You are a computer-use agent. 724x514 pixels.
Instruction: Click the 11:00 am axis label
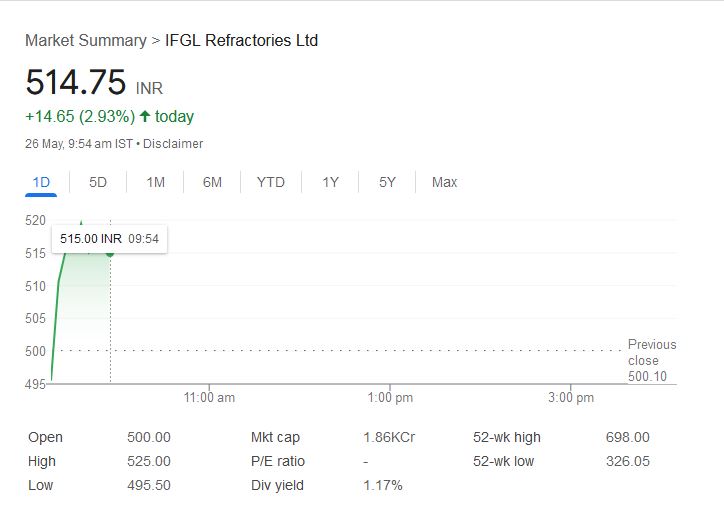point(210,398)
